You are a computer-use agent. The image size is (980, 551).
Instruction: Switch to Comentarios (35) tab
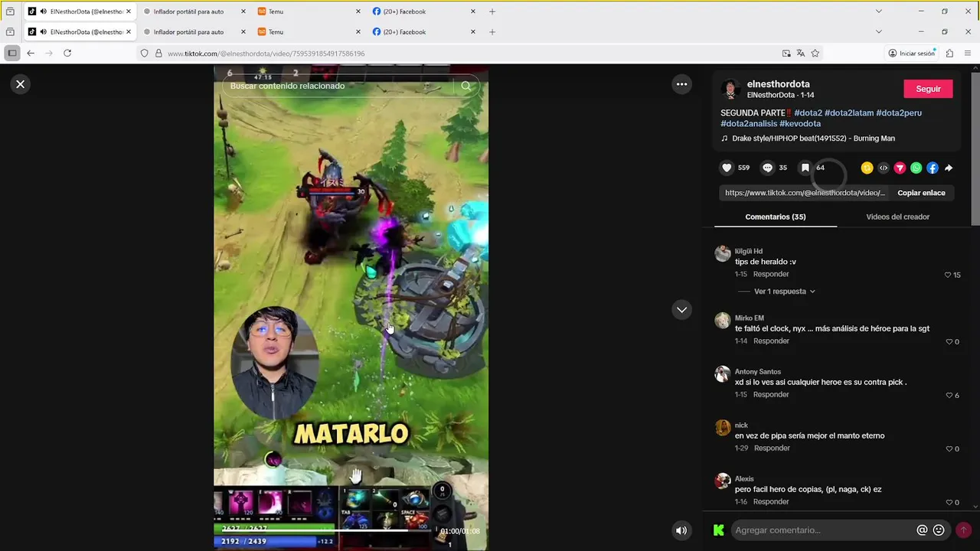click(776, 217)
